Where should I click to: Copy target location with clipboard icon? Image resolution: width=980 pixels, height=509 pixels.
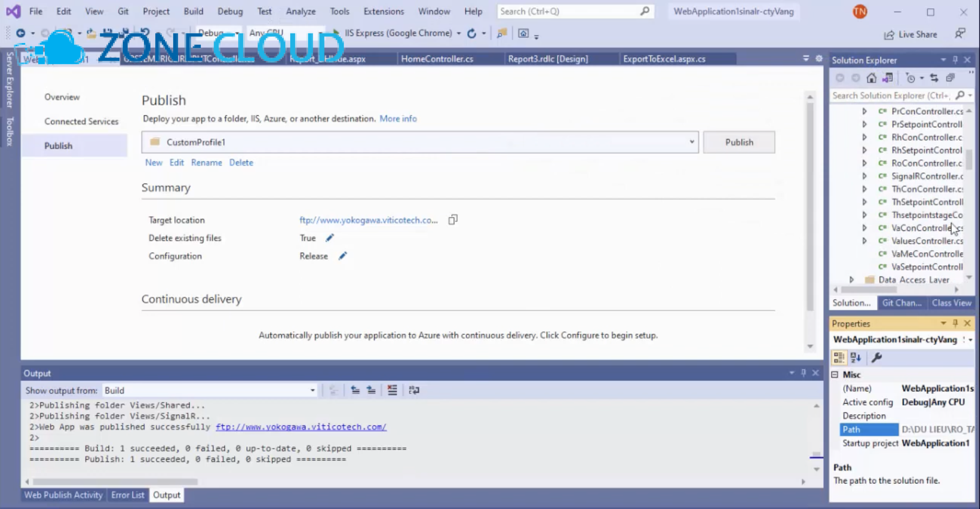[x=453, y=220]
